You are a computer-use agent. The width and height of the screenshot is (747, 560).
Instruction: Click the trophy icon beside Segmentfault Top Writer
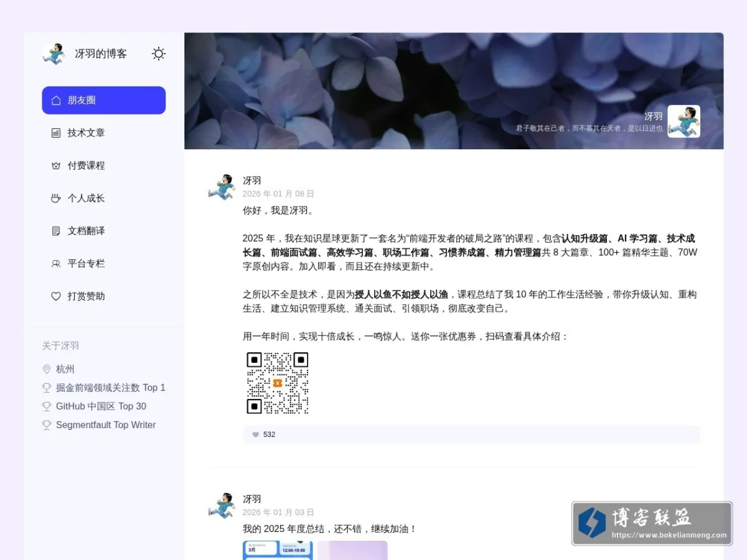47,425
